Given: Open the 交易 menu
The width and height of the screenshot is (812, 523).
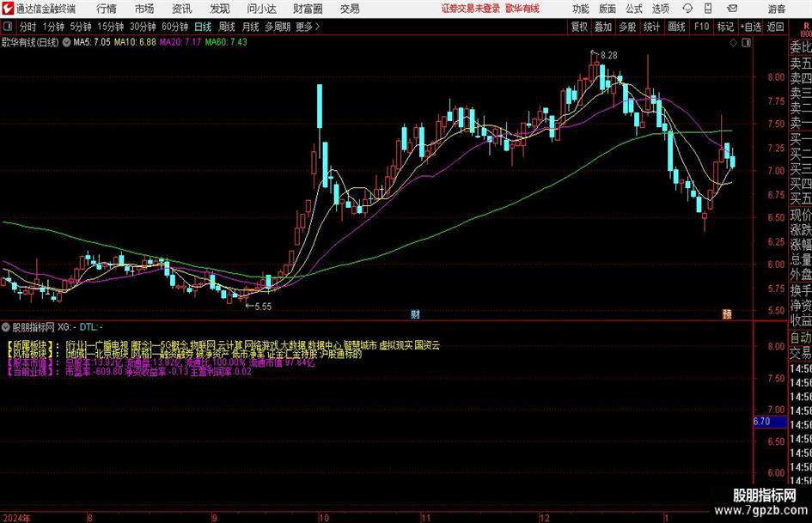Looking at the screenshot, I should (x=350, y=9).
